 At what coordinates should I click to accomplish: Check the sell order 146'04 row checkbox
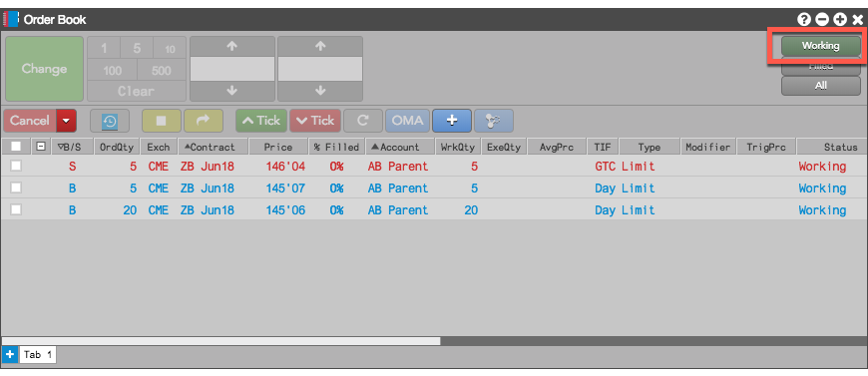click(x=16, y=166)
